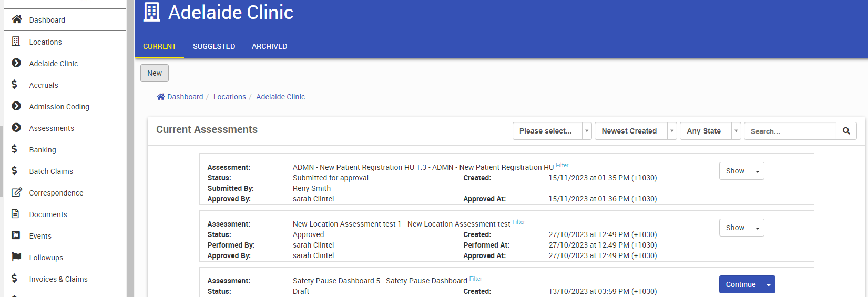The width and height of the screenshot is (868, 297).
Task: Click the Documents file icon
Action: (x=16, y=214)
